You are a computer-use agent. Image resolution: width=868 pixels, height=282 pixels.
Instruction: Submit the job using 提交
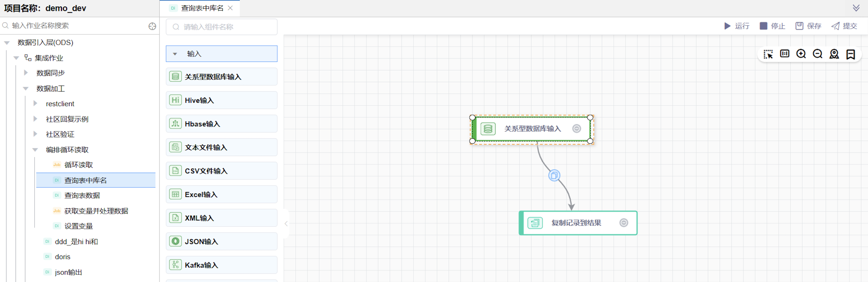pyautogui.click(x=844, y=26)
